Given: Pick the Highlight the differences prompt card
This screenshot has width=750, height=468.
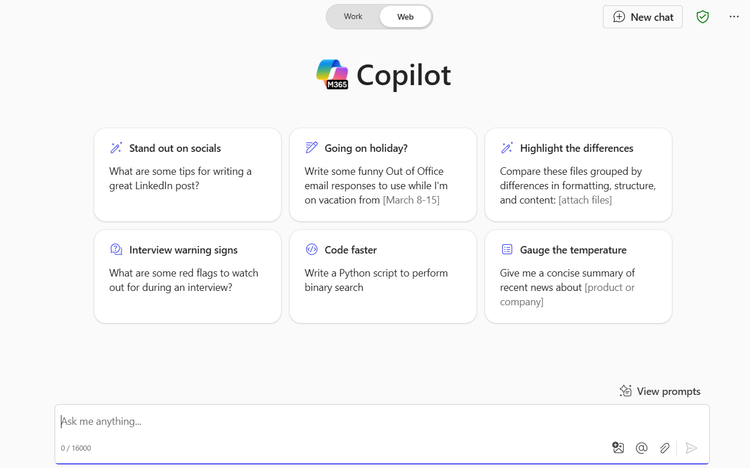Looking at the screenshot, I should click(578, 174).
